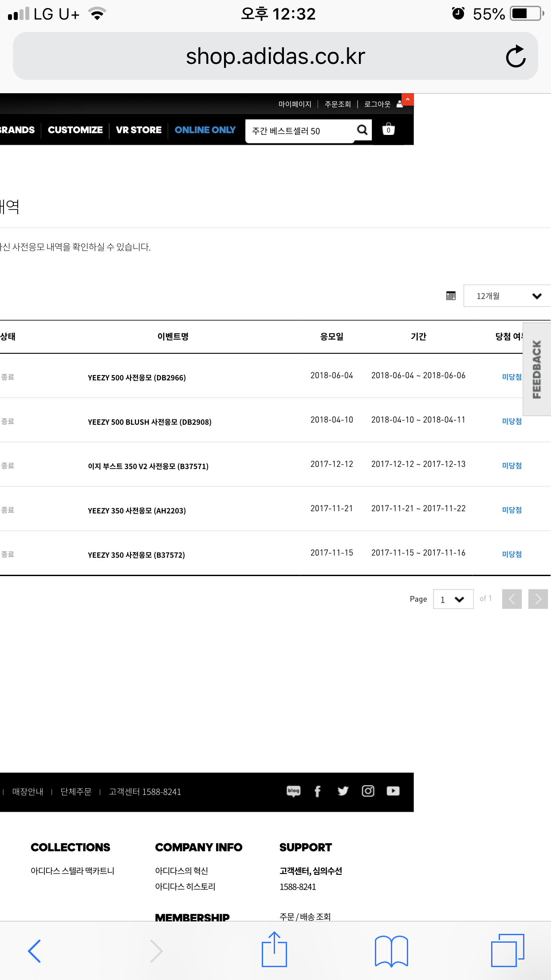Image resolution: width=551 pixels, height=980 pixels.
Task: Click the 로그아웃 link
Action: click(x=377, y=104)
